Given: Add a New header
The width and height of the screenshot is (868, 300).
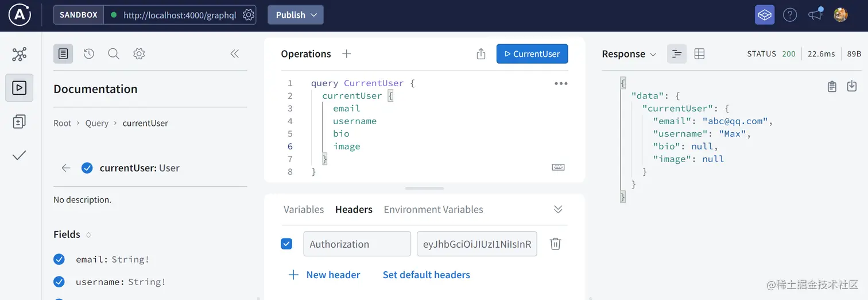Looking at the screenshot, I should pos(324,275).
